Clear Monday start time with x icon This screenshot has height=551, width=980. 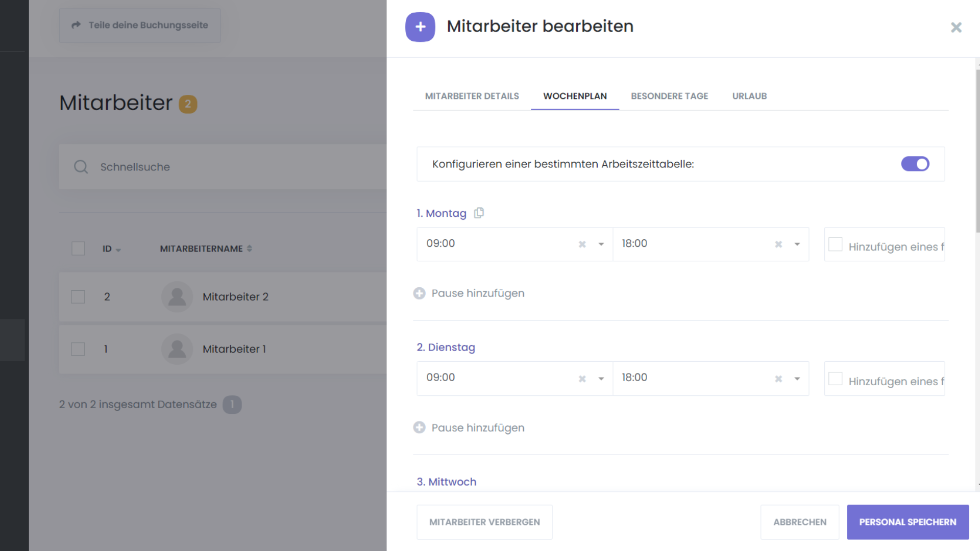582,244
